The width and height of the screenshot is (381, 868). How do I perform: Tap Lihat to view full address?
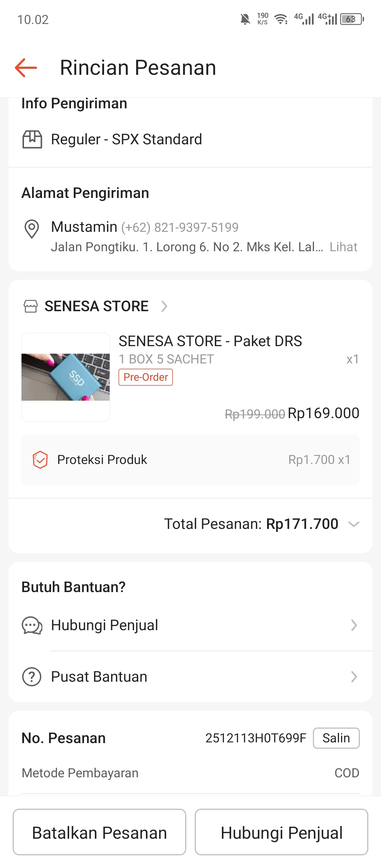343,247
